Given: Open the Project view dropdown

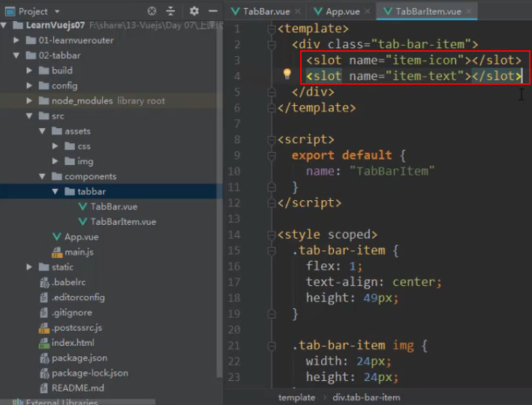Looking at the screenshot, I should click(57, 11).
